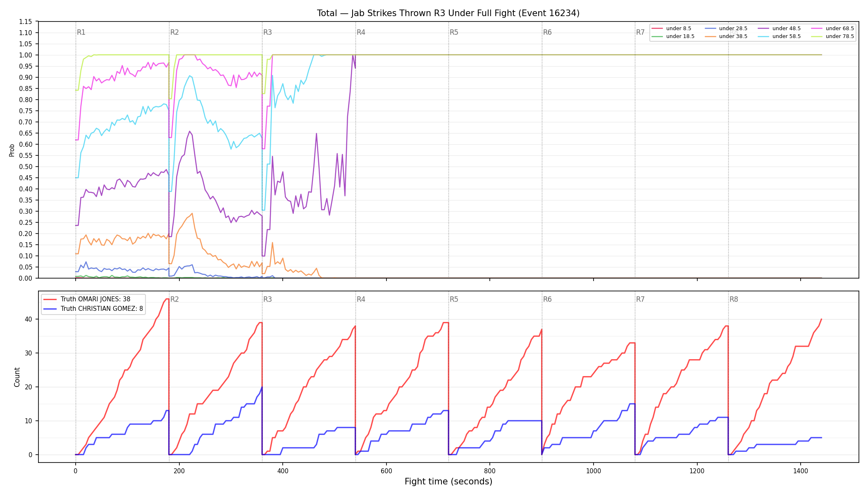This screenshot has height=496, width=868.
Task: Click the 10 tick on the Count axis
Action: point(29,421)
